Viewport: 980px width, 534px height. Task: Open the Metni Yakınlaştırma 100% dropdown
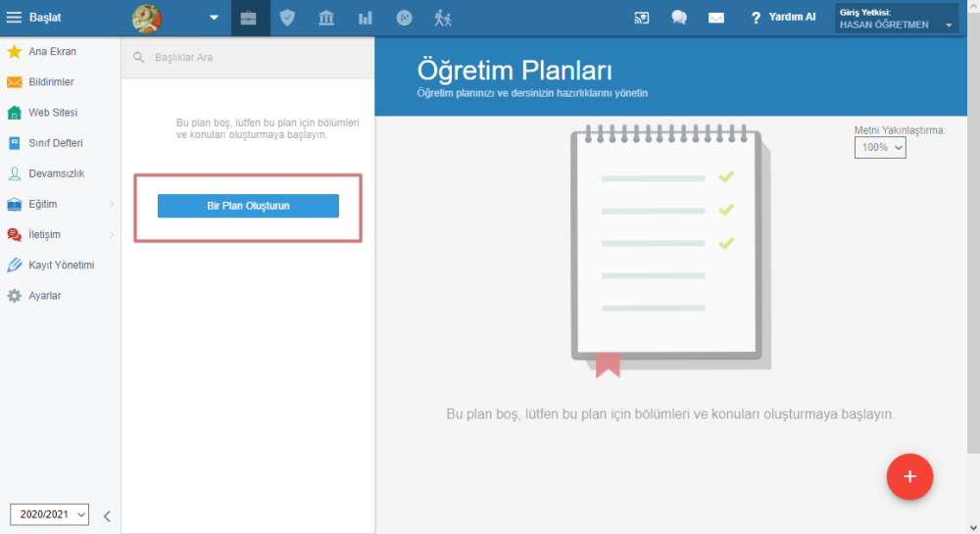click(x=880, y=147)
